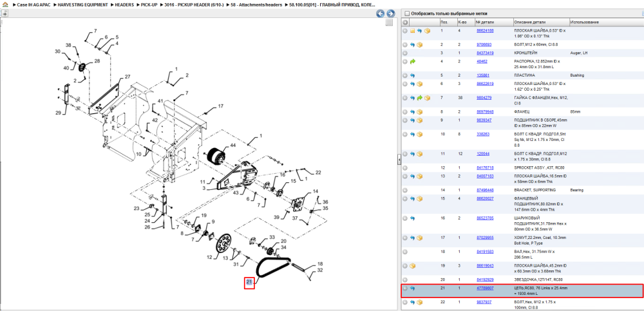Sort by 'Использование' column header

[x=606, y=22]
